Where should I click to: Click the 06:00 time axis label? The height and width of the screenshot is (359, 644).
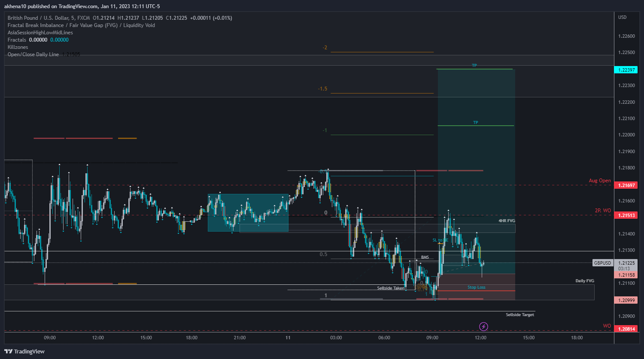[384, 338]
